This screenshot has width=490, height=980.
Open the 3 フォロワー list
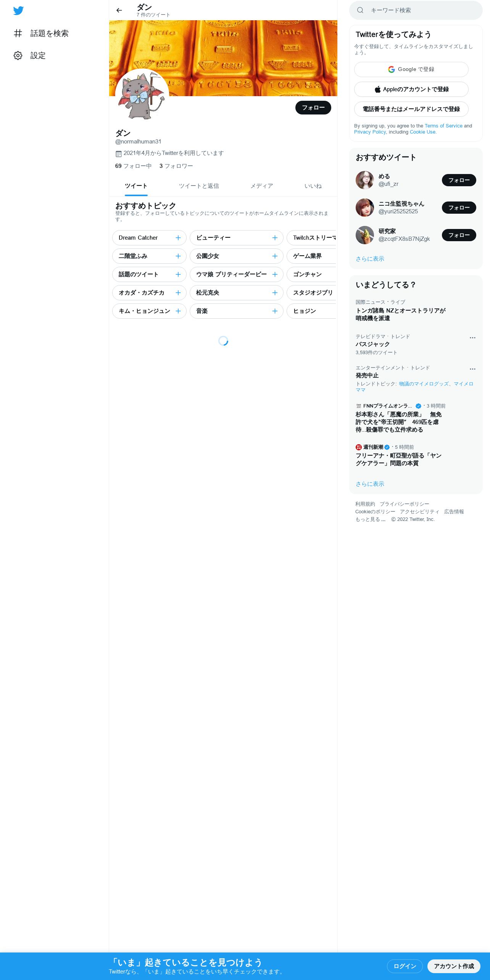(176, 166)
